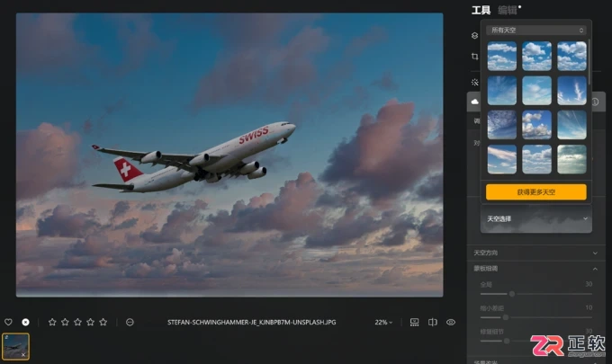
Task: Open the sparkle enhance tools icon
Action: tap(474, 82)
